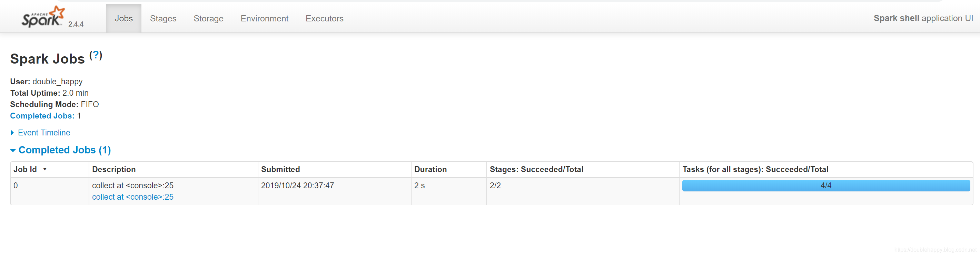980x256 pixels.
Task: Switch to the Stages tab
Action: tap(163, 18)
